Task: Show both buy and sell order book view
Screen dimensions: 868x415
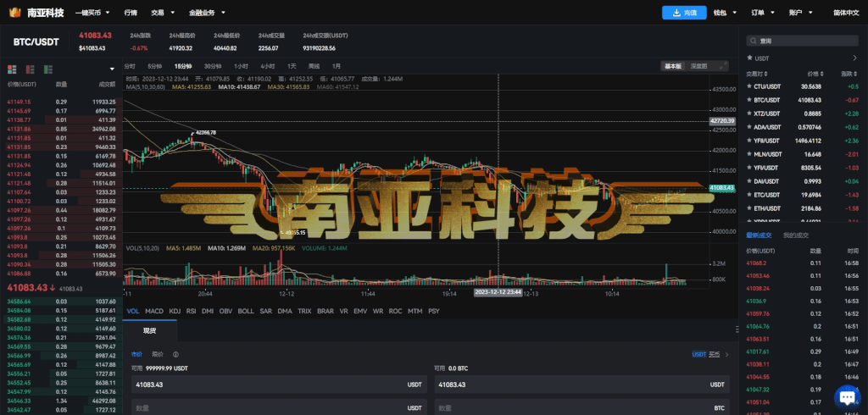Action: 12,69
